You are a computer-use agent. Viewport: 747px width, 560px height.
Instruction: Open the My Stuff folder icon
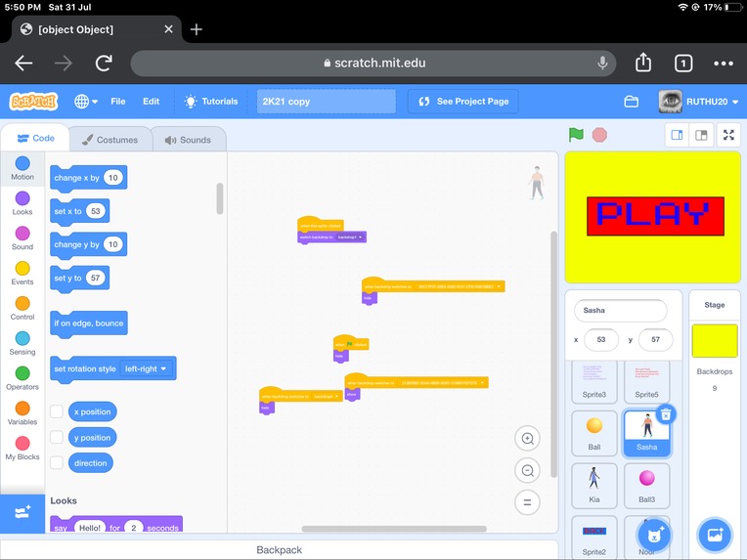pyautogui.click(x=632, y=102)
